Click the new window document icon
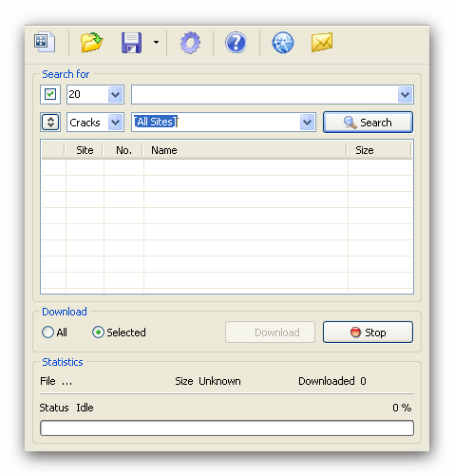The image size is (454, 476). [45, 42]
